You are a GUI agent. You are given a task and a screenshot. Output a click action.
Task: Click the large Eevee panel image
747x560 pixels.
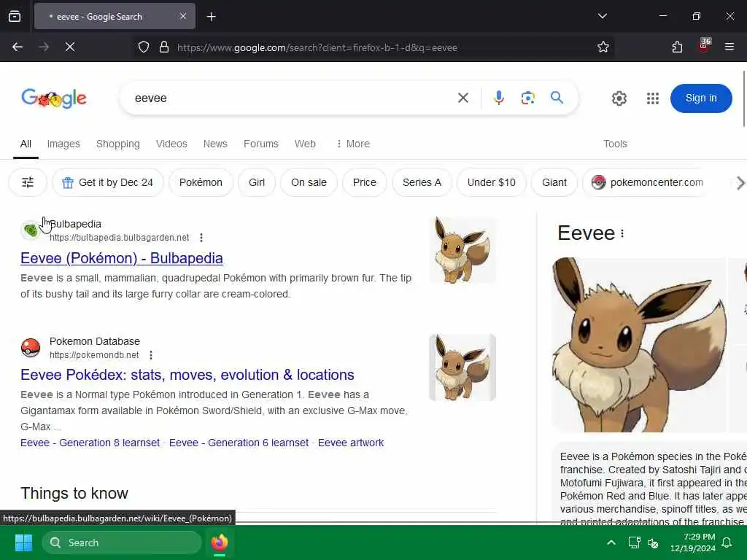click(639, 345)
